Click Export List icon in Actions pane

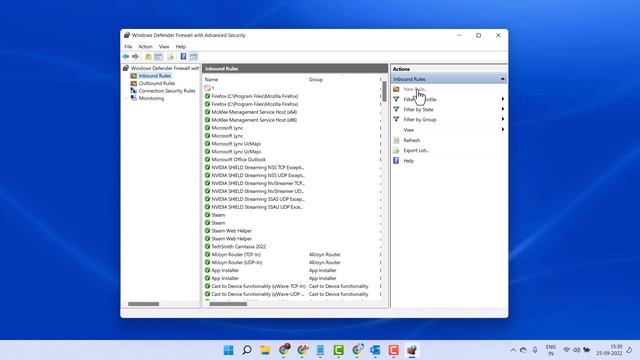(x=396, y=150)
